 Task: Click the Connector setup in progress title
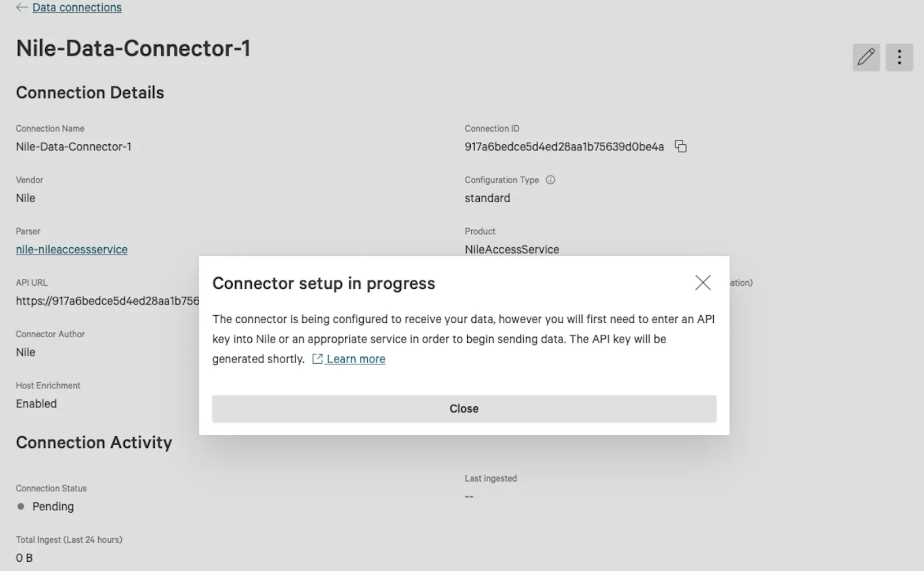point(324,283)
